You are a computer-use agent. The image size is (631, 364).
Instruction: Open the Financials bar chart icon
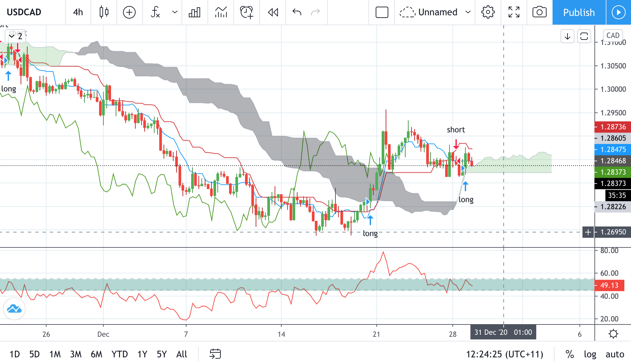click(x=194, y=12)
